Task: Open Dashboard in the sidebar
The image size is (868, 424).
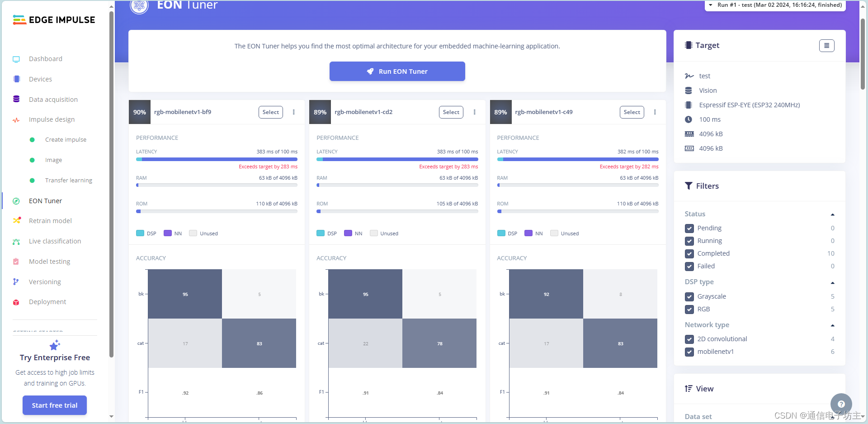Action: [x=46, y=59]
